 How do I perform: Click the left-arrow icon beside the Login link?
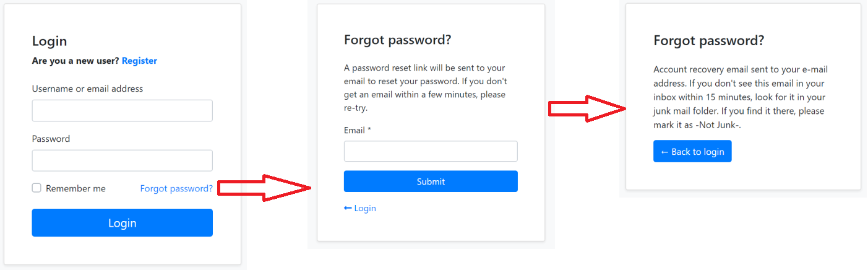click(348, 209)
